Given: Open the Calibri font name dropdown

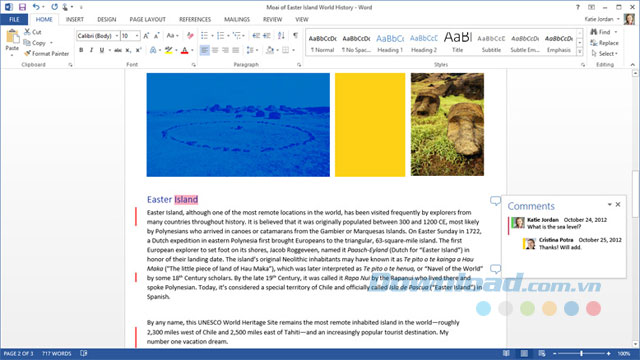Looking at the screenshot, I should coord(117,36).
